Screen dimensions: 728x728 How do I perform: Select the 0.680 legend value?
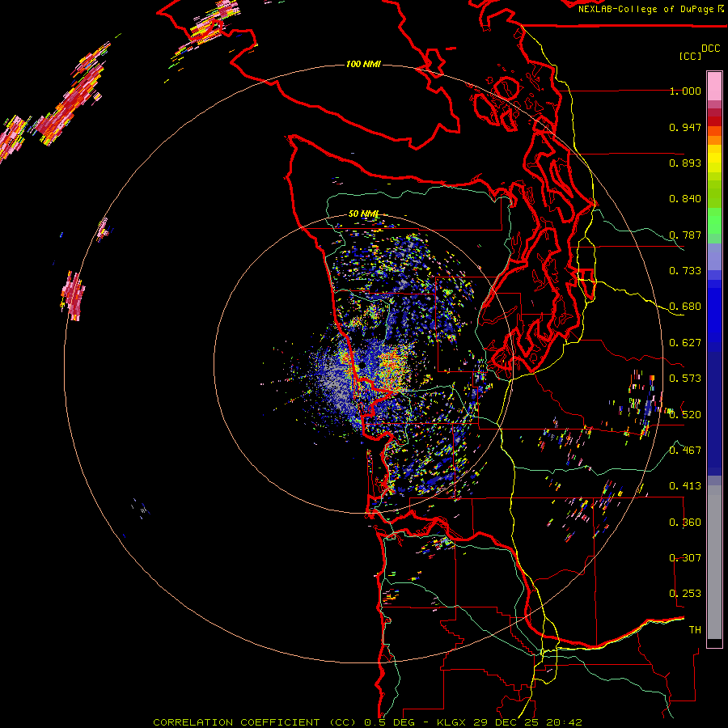pos(685,307)
